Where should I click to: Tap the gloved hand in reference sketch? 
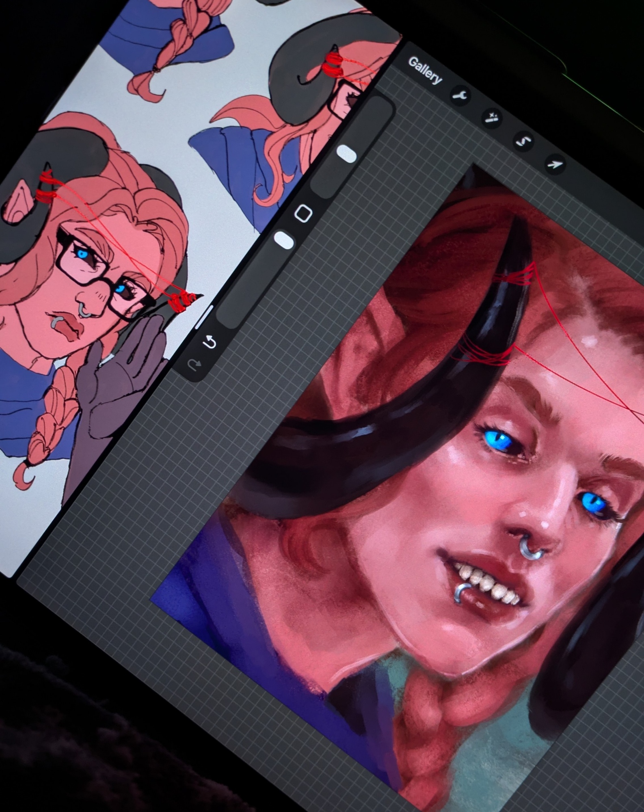[x=122, y=378]
